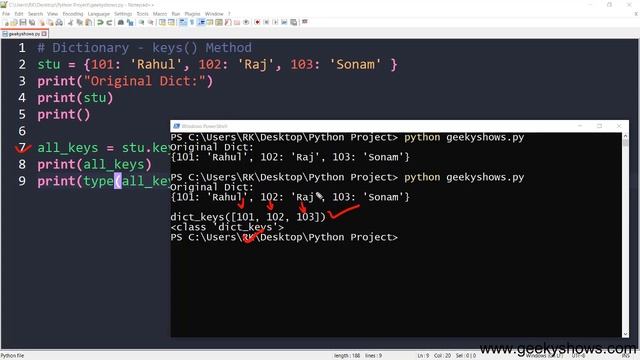Viewport: 640px width, 360px height.
Task: Cut the selection using the Cut icon
Action: coord(70,22)
